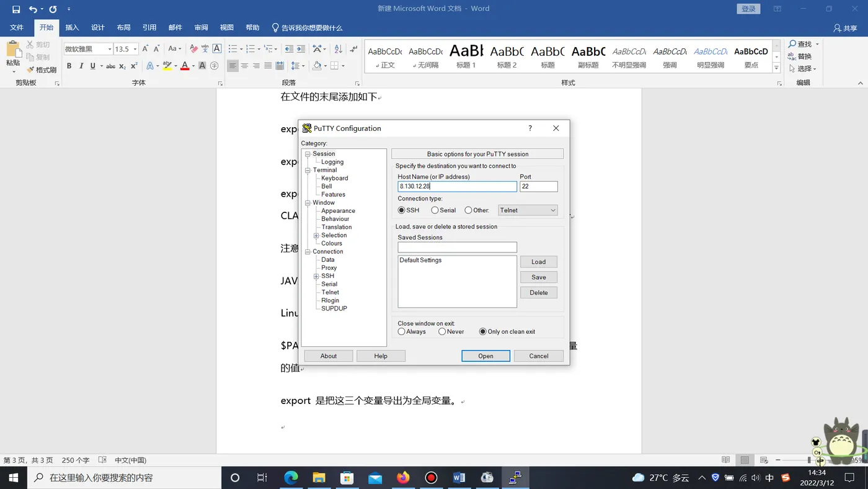Open the Telnet connection type dropdown
Screen dimensions: 868x489
tap(528, 210)
